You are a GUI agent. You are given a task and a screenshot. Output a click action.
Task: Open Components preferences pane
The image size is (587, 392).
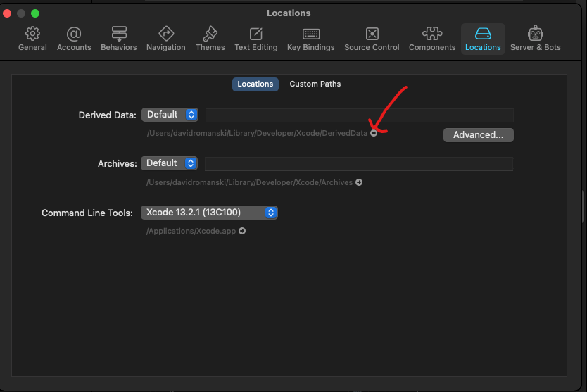click(x=431, y=39)
